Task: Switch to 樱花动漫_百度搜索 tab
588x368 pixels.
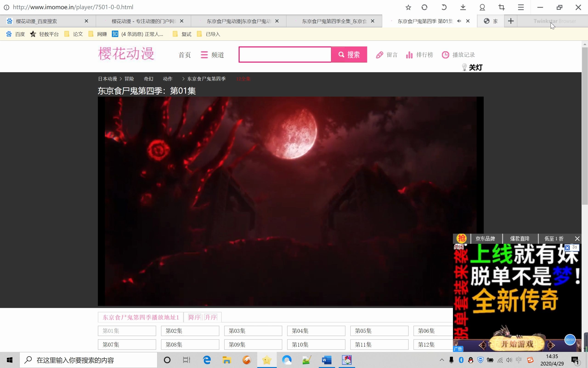Action: pyautogui.click(x=48, y=21)
